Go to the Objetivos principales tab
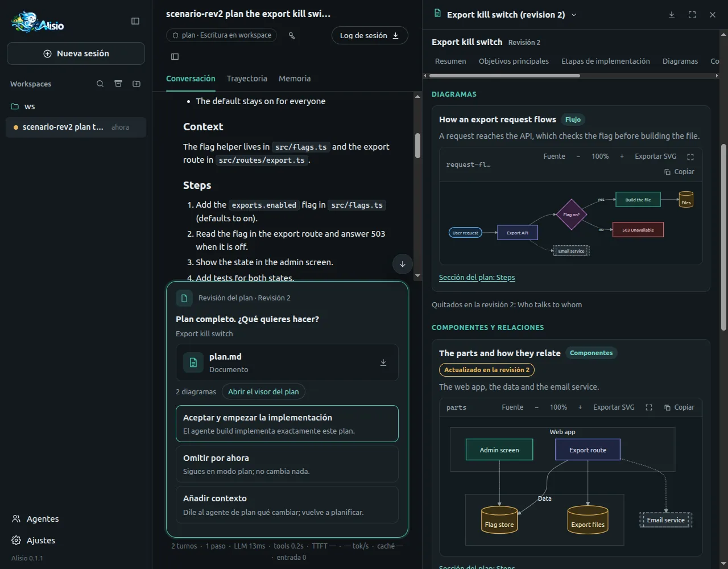Screen dimensions: 728x569 pyautogui.click(x=514, y=61)
